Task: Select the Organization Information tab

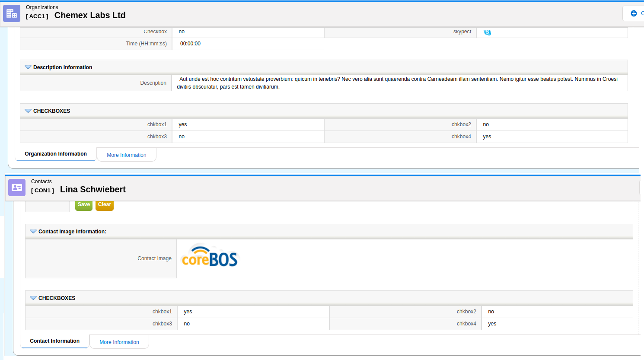Action: click(x=56, y=154)
